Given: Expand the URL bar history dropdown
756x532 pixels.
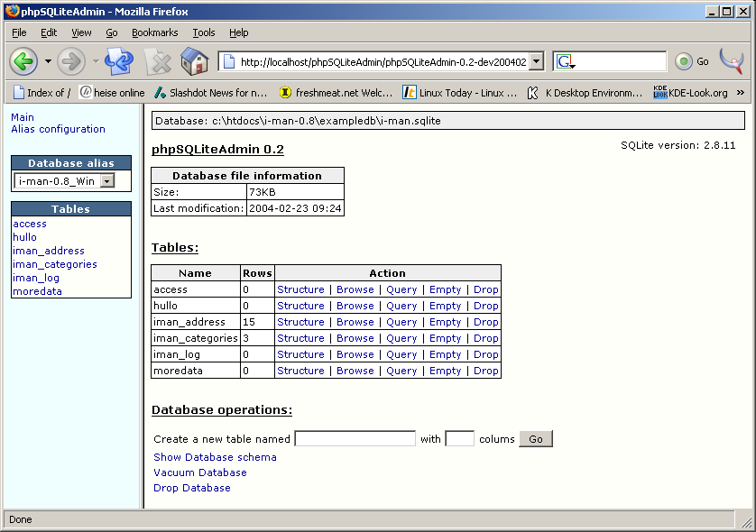Looking at the screenshot, I should (536, 61).
